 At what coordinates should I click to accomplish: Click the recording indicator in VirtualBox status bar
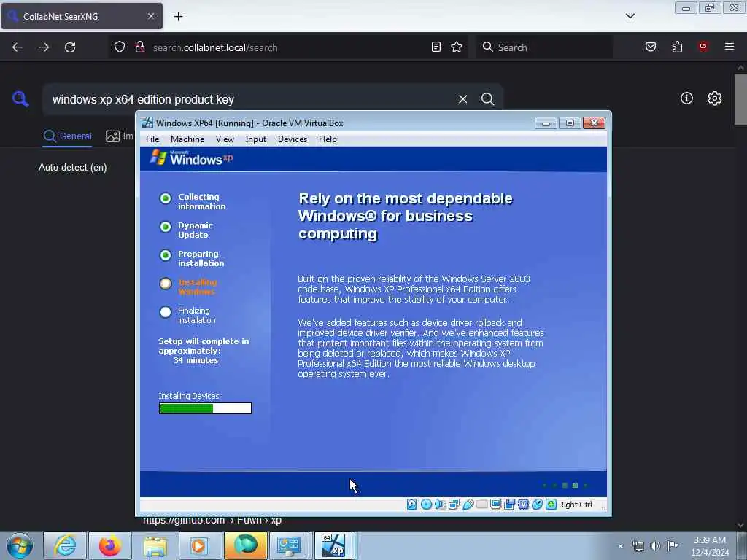click(509, 505)
